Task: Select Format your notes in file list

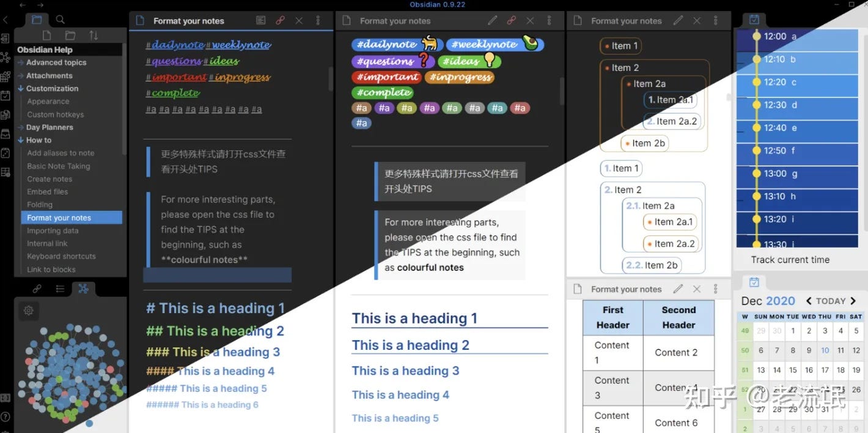Action: tap(72, 218)
